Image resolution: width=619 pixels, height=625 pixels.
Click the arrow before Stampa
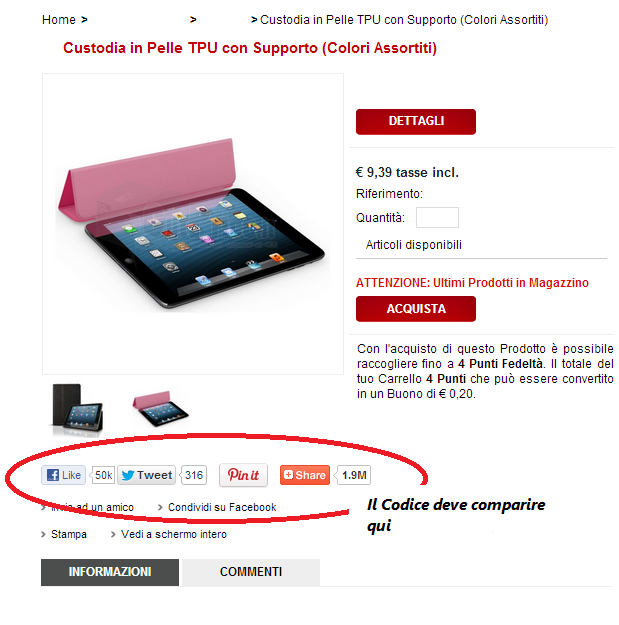point(43,534)
